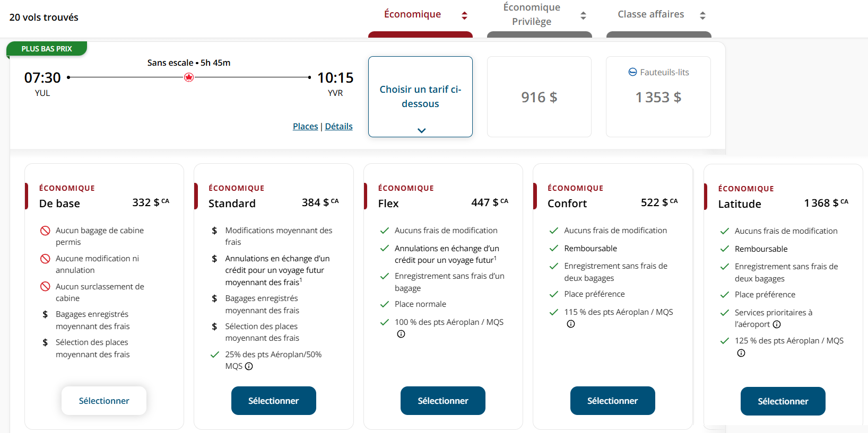Click info icon beside 100 % pts Aéroplan for Flex
The height and width of the screenshot is (433, 868).
401,334
